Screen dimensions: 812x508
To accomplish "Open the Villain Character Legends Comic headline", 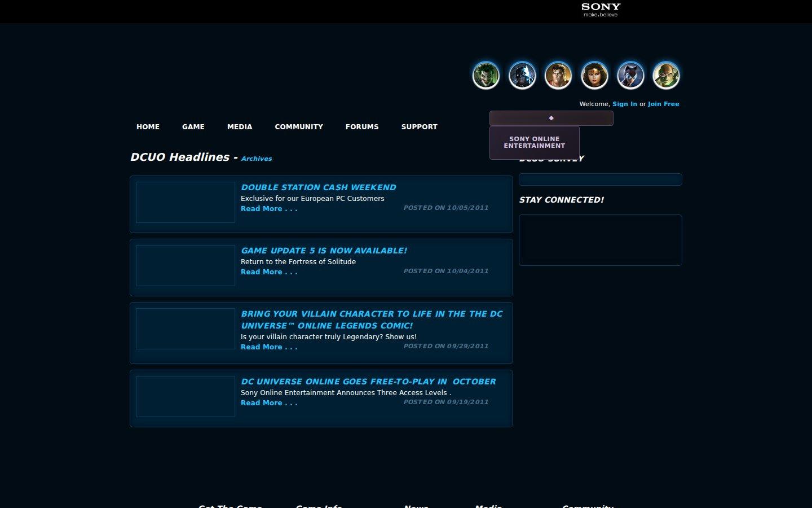I will tap(372, 319).
